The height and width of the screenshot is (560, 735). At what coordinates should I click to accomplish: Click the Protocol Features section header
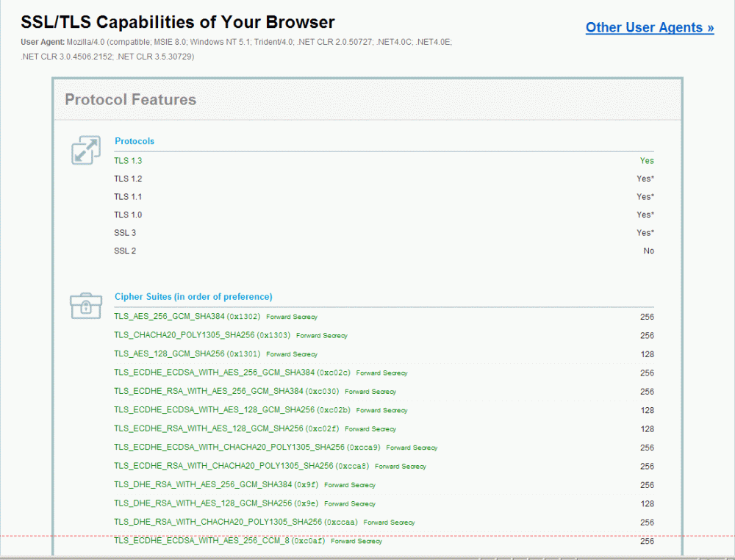[131, 100]
